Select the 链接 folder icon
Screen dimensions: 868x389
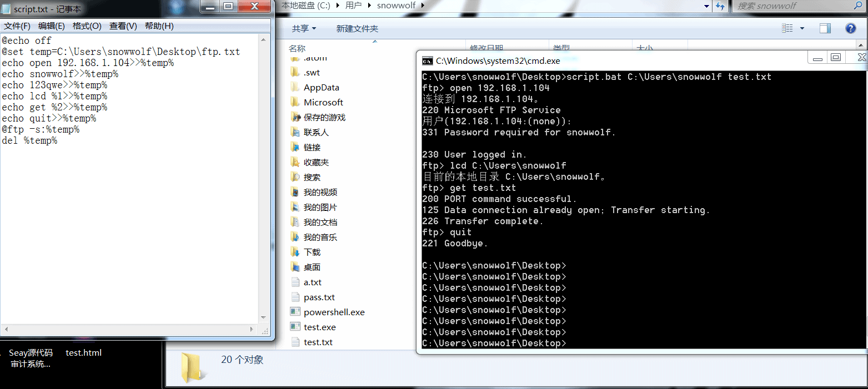click(x=295, y=147)
